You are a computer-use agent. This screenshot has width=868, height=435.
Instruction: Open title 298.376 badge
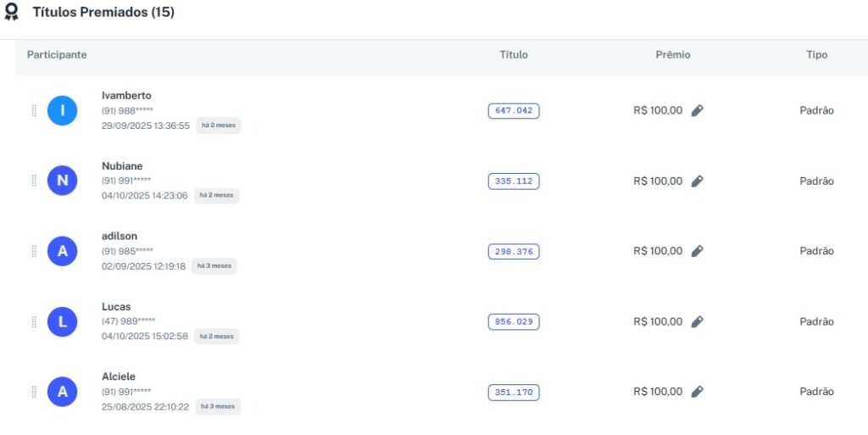click(514, 251)
